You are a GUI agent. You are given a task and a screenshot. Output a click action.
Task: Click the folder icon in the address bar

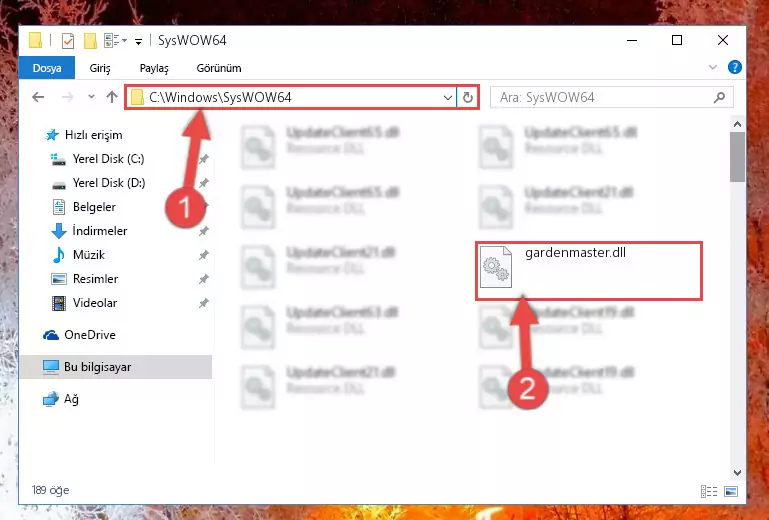137,97
